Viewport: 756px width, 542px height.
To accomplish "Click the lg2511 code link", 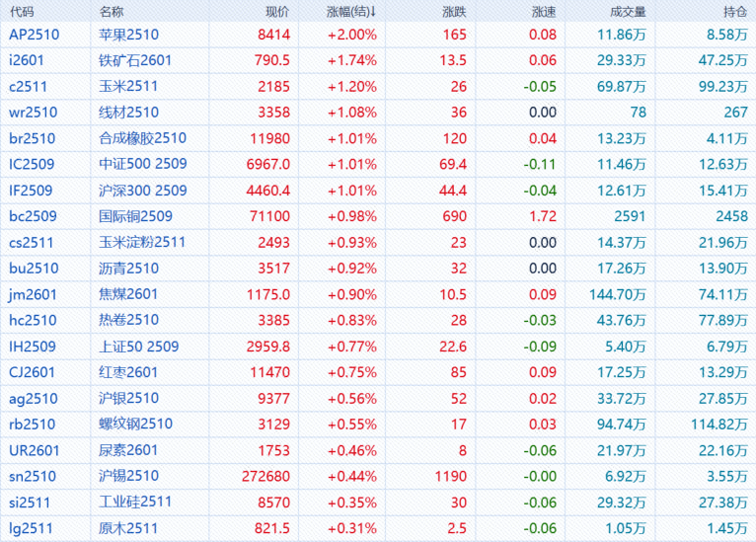I will (31, 528).
